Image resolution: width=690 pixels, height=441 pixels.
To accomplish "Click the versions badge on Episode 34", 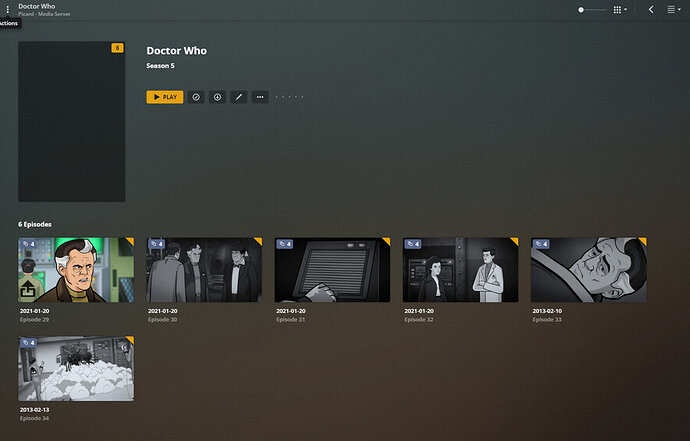I will (28, 343).
